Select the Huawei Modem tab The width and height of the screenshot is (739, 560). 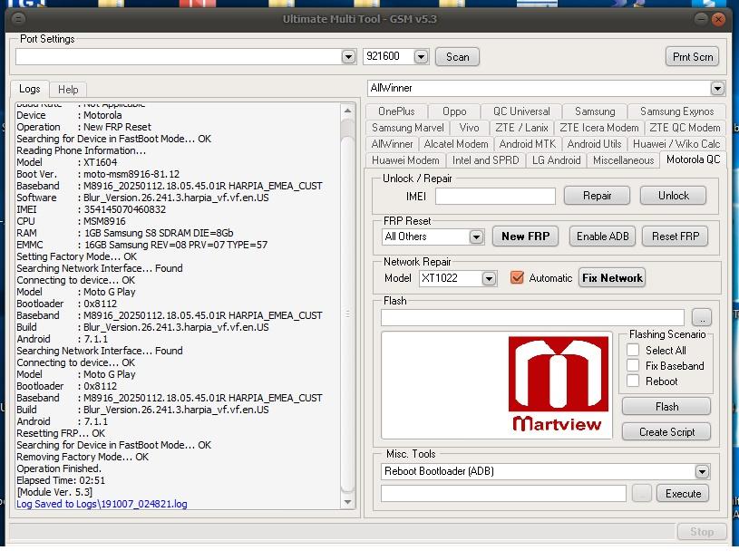tap(405, 160)
